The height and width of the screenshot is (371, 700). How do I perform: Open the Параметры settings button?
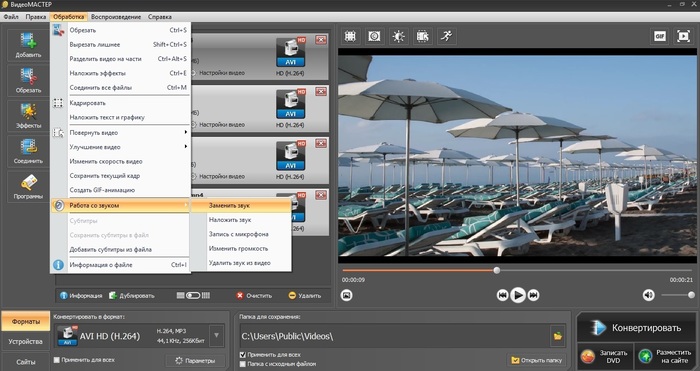tap(195, 361)
